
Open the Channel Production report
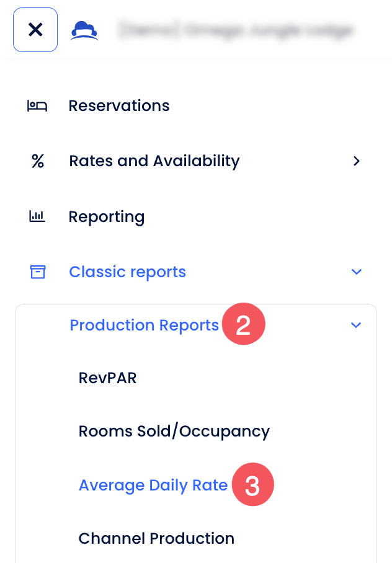156,538
